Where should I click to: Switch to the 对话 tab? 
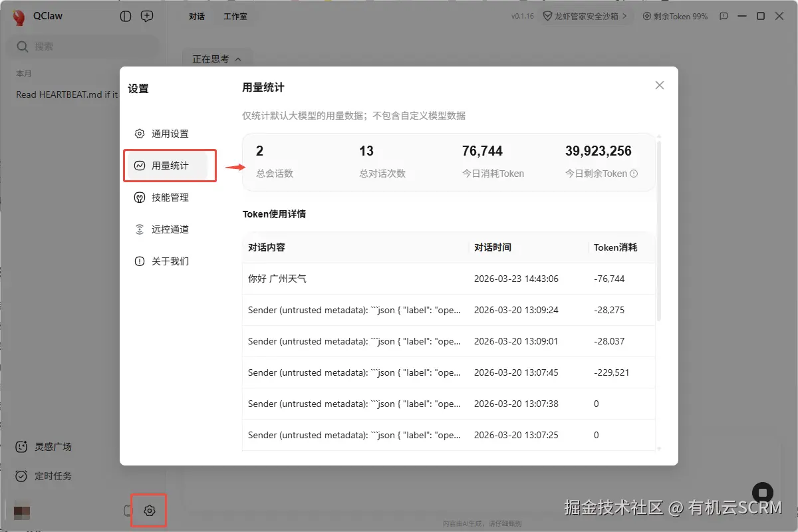click(197, 16)
